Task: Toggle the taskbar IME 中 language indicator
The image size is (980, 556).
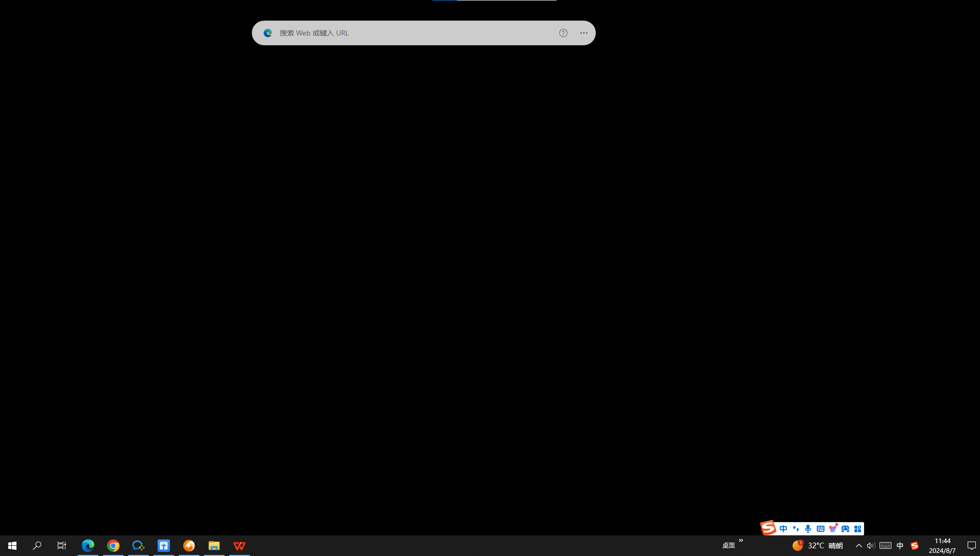Action: coord(900,546)
